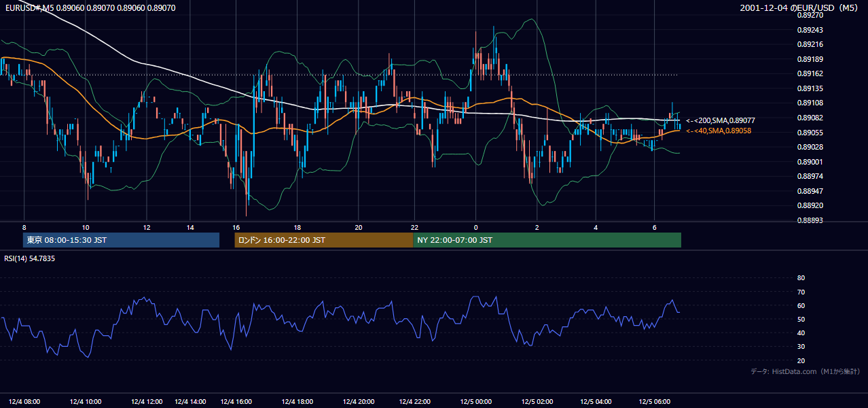The width and height of the screenshot is (868, 408).
Task: Select the ロンドン 16:00-22:00 JST session bar
Action: coord(324,240)
